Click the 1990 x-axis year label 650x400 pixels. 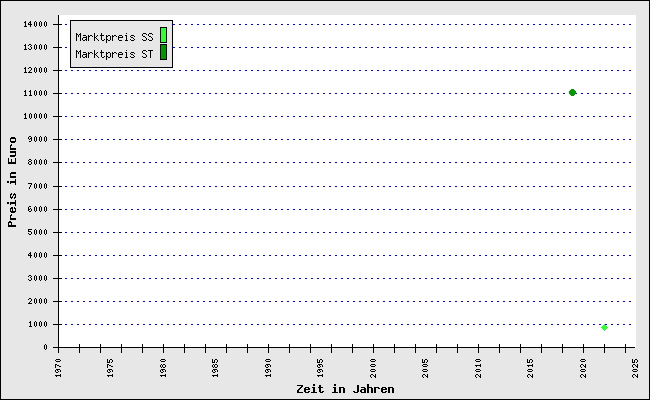[268, 368]
